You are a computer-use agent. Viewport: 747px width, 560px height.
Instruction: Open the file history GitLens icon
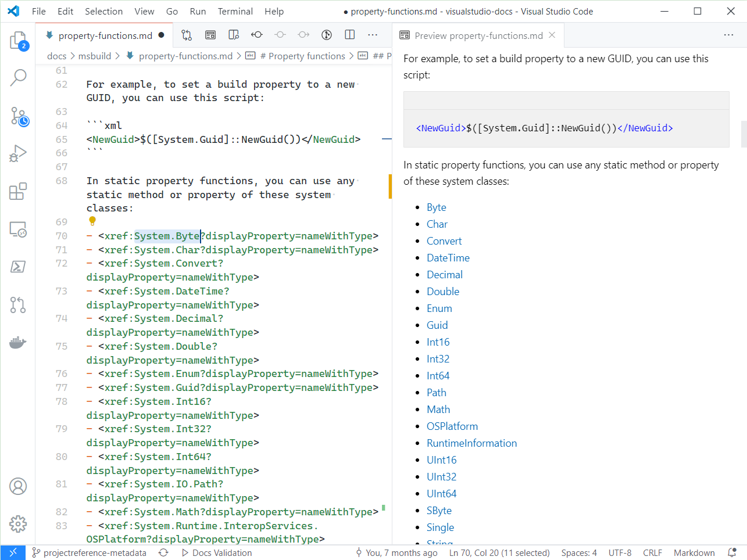pos(326,34)
